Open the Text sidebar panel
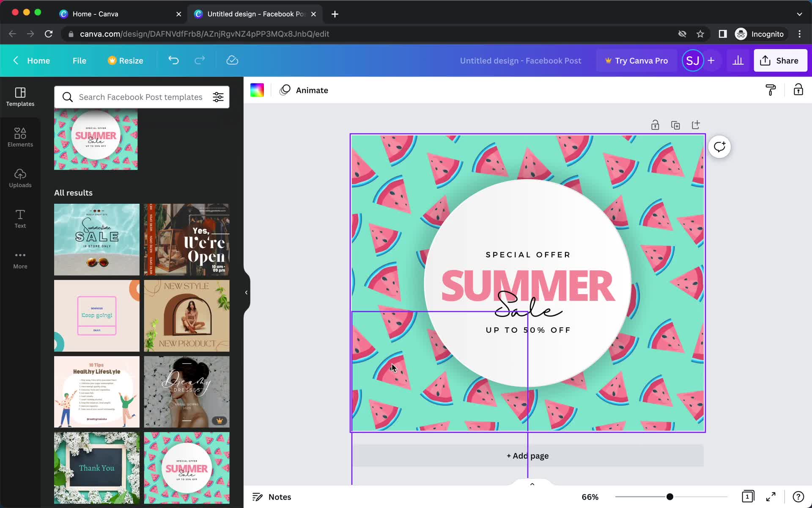The width and height of the screenshot is (812, 508). tap(20, 219)
